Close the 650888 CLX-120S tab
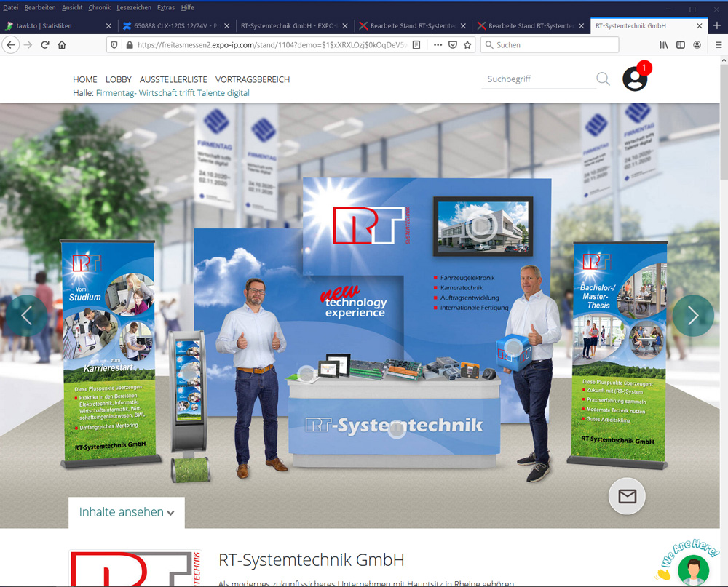Image resolution: width=728 pixels, height=587 pixels. (x=227, y=26)
